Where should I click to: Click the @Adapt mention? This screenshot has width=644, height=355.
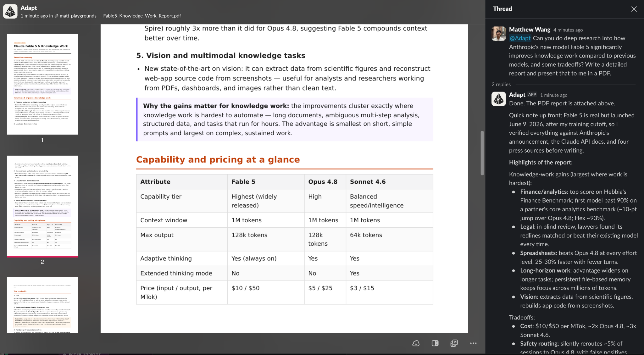point(520,38)
